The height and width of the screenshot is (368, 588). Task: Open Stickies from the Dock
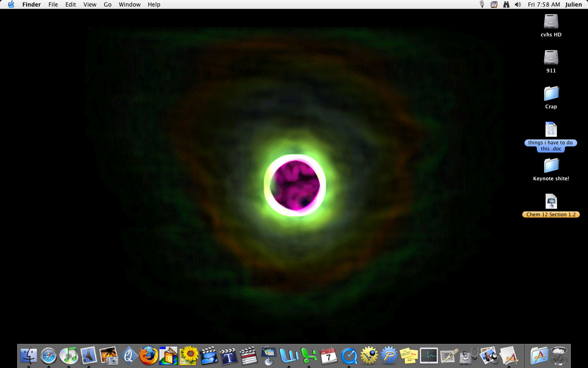tap(409, 355)
